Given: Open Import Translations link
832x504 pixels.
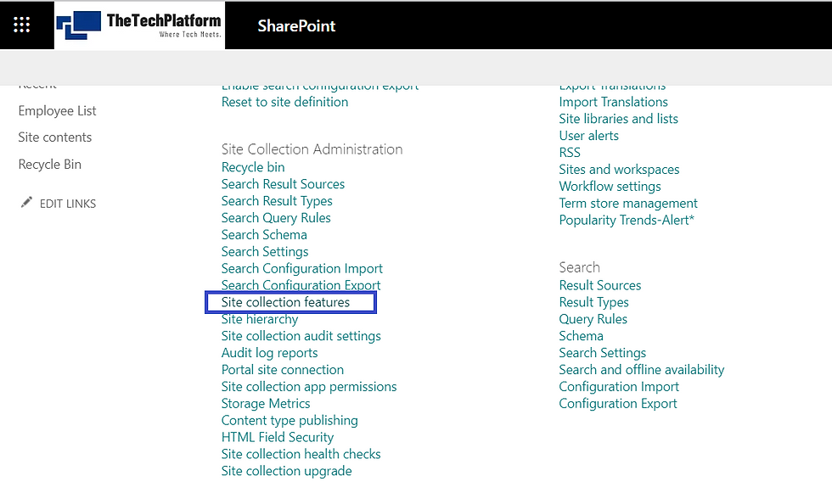Looking at the screenshot, I should 613,102.
